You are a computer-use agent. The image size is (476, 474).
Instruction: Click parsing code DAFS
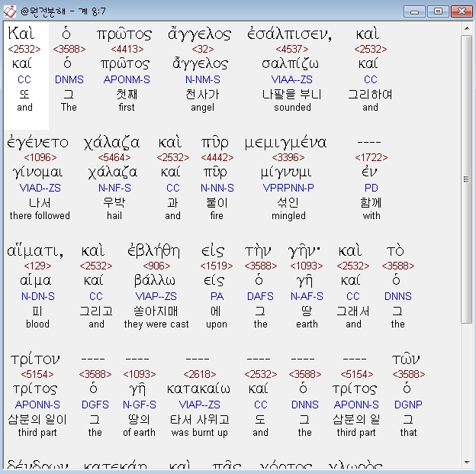pos(260,296)
